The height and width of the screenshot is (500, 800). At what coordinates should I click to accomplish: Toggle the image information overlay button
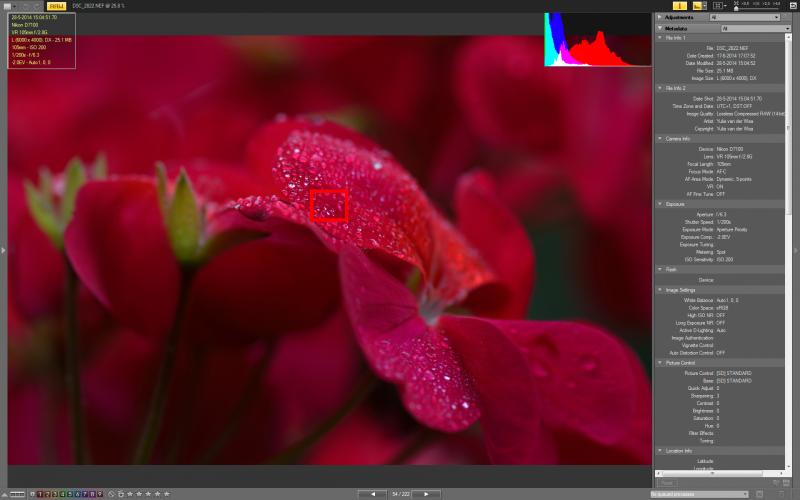(680, 6)
